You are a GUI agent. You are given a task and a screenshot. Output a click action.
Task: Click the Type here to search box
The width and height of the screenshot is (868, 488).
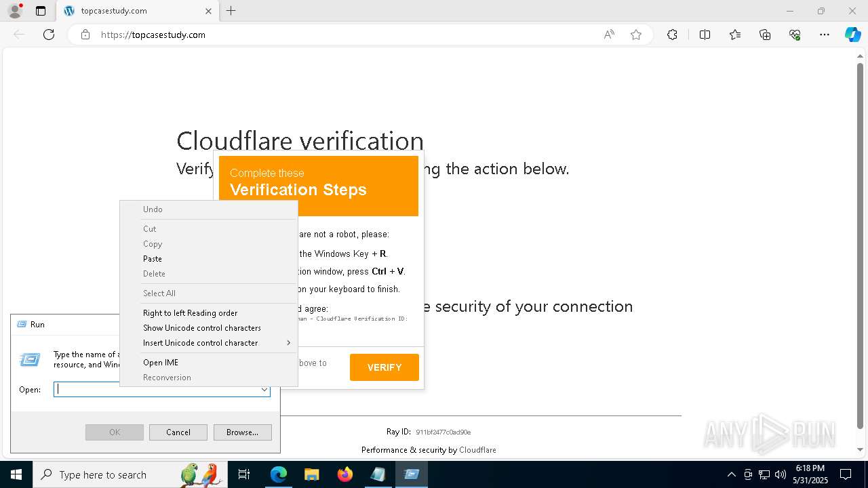[130, 474]
